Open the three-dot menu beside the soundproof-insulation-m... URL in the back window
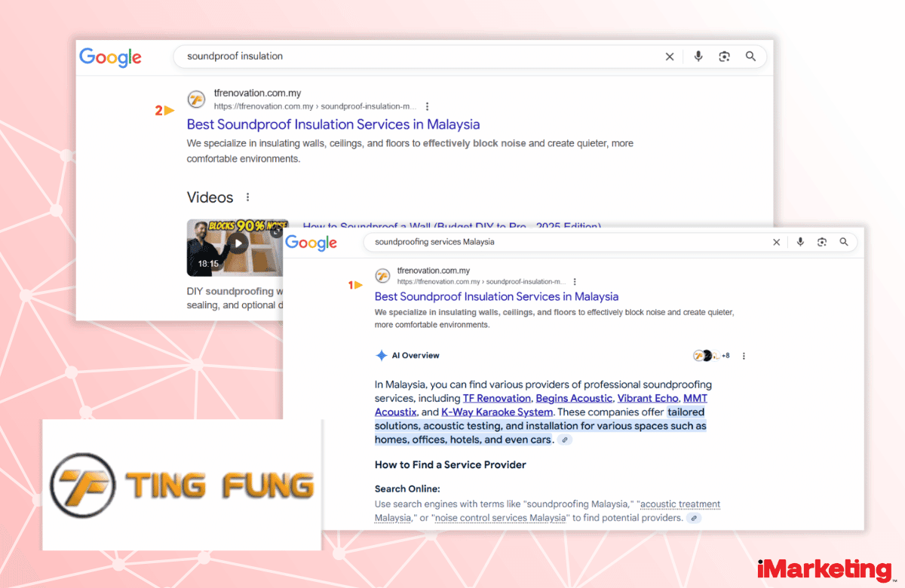905x588 pixels. coord(428,106)
